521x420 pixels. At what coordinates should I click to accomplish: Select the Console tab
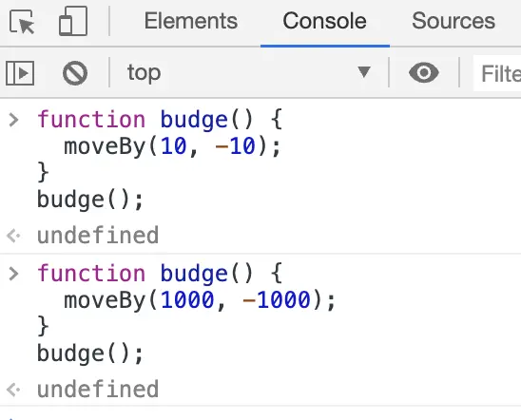(x=324, y=21)
